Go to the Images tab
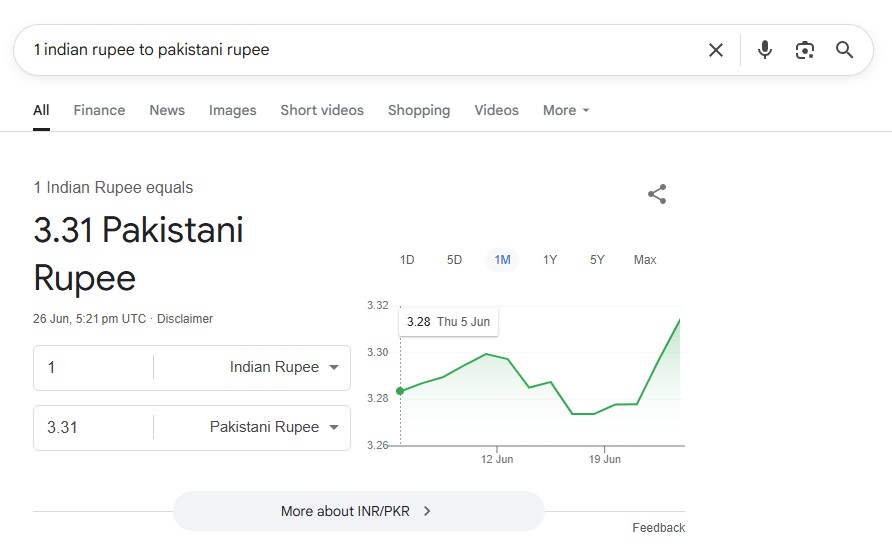 click(232, 110)
